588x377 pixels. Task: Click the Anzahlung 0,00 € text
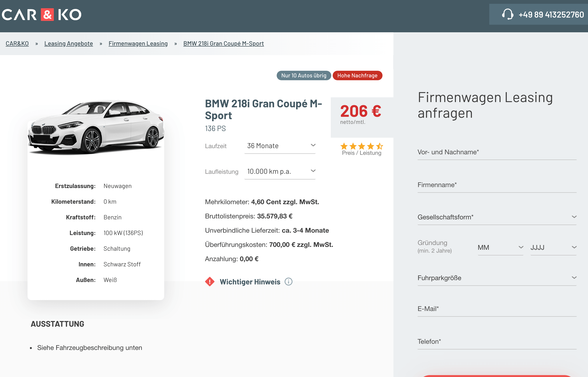click(x=232, y=259)
